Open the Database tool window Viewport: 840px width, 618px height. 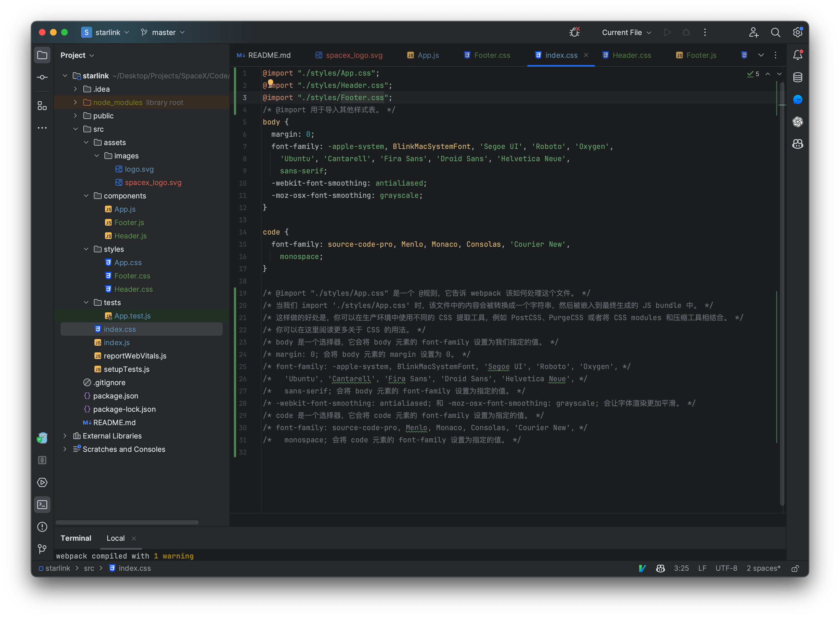pyautogui.click(x=798, y=78)
